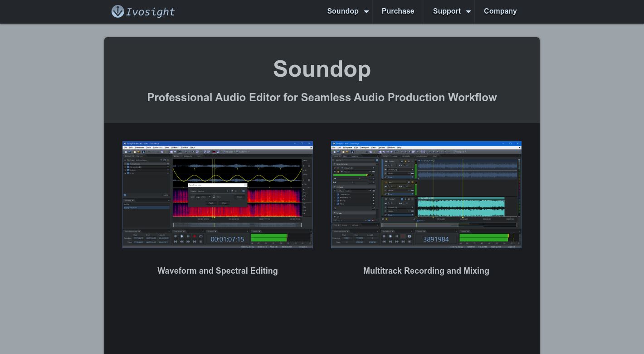Click the Waveform and Spectral Editing caption

(218, 271)
